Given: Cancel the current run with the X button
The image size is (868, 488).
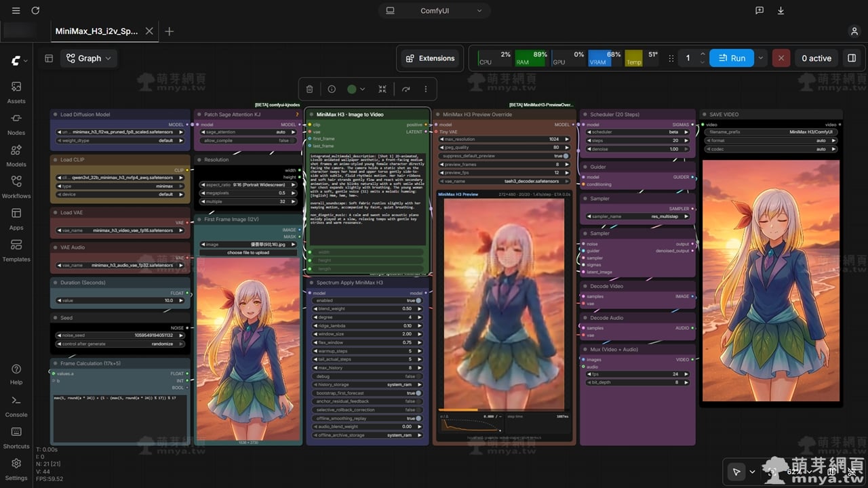Looking at the screenshot, I should click(x=781, y=58).
